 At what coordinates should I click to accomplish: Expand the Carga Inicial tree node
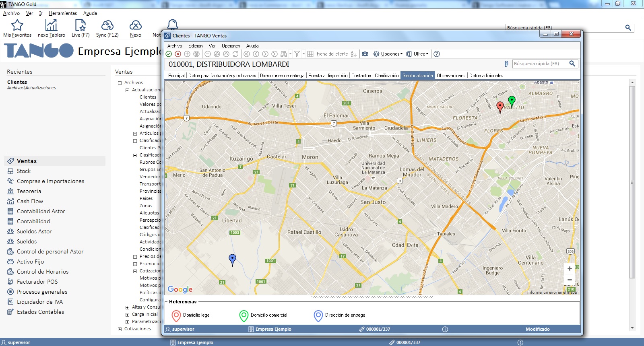point(127,315)
